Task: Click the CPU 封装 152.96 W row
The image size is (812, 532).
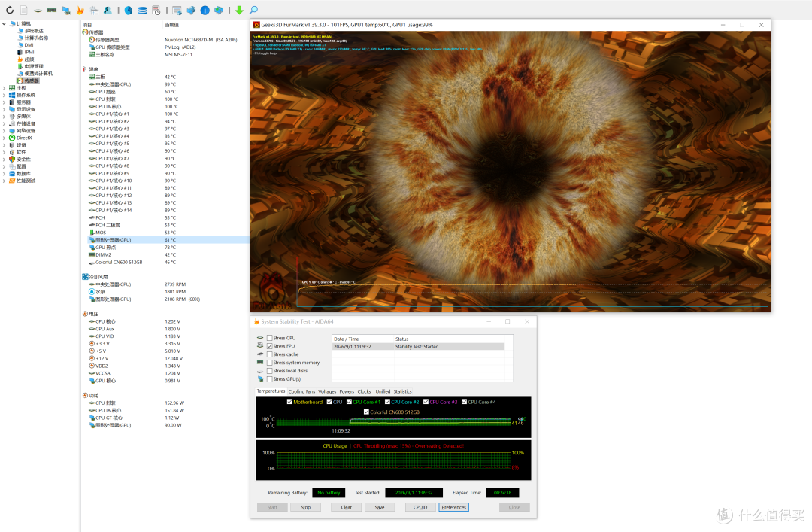Action: 167,403
